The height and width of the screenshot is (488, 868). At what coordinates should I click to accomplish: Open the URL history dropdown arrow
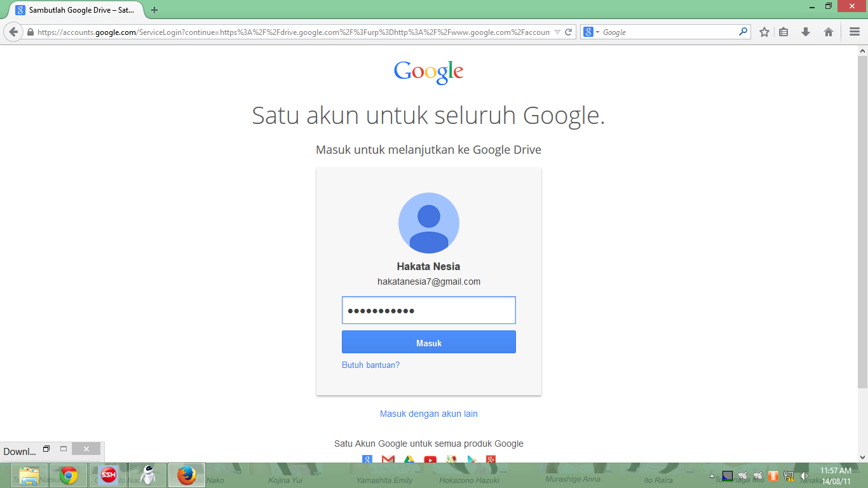click(557, 32)
